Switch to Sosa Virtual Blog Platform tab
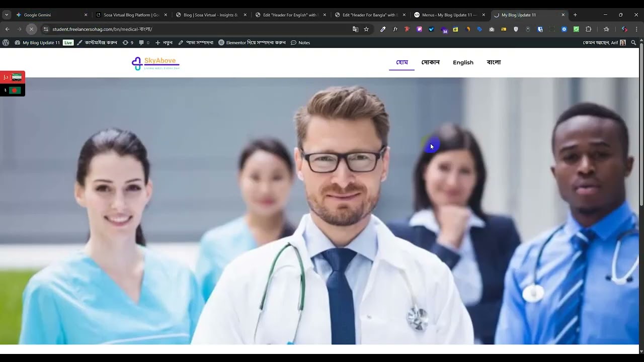 [131, 15]
